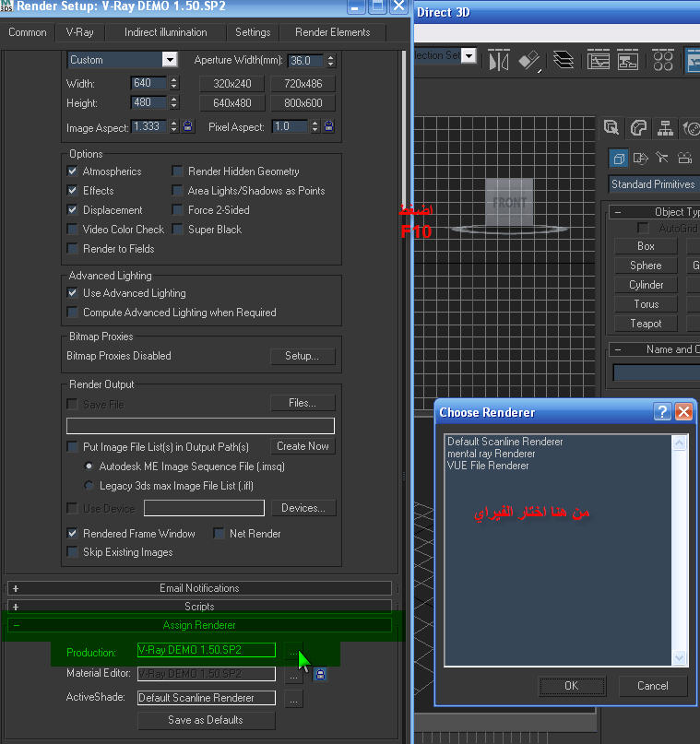700x744 pixels.
Task: Uncheck the Displacement option
Action: point(73,209)
